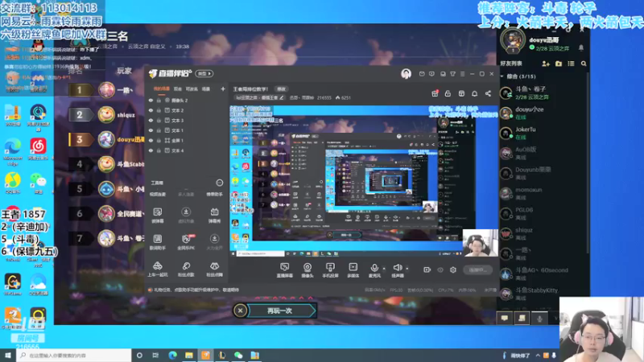Mute the 麦克风 microphone
644x362 pixels.
[x=374, y=270]
